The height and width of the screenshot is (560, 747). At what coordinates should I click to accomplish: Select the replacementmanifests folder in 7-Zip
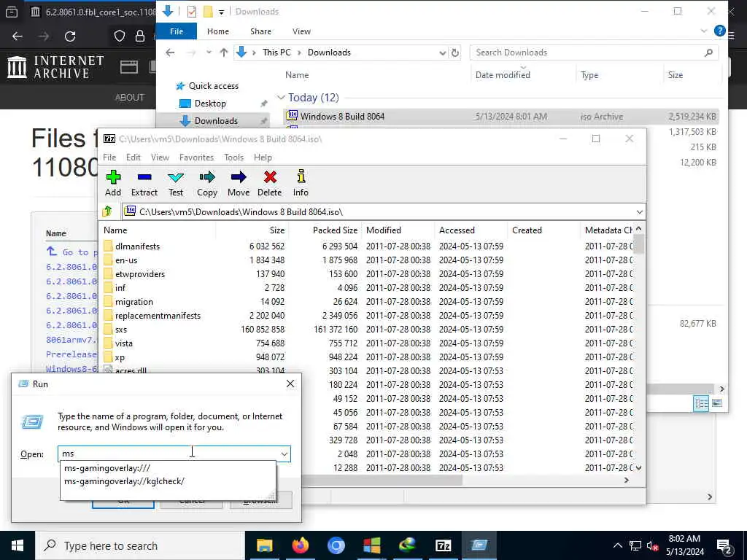click(158, 316)
